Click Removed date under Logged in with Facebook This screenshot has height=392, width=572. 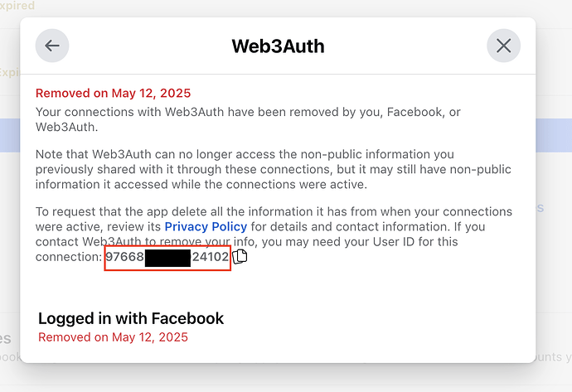coord(113,337)
